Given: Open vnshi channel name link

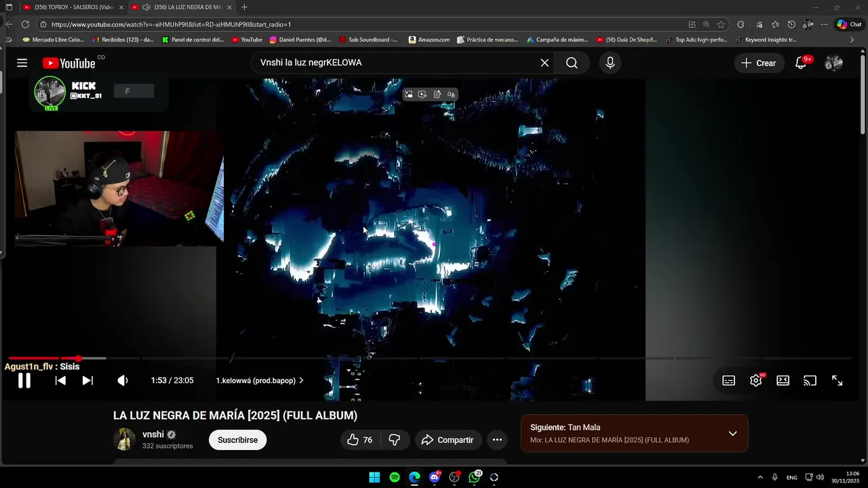Looking at the screenshot, I should 153,434.
